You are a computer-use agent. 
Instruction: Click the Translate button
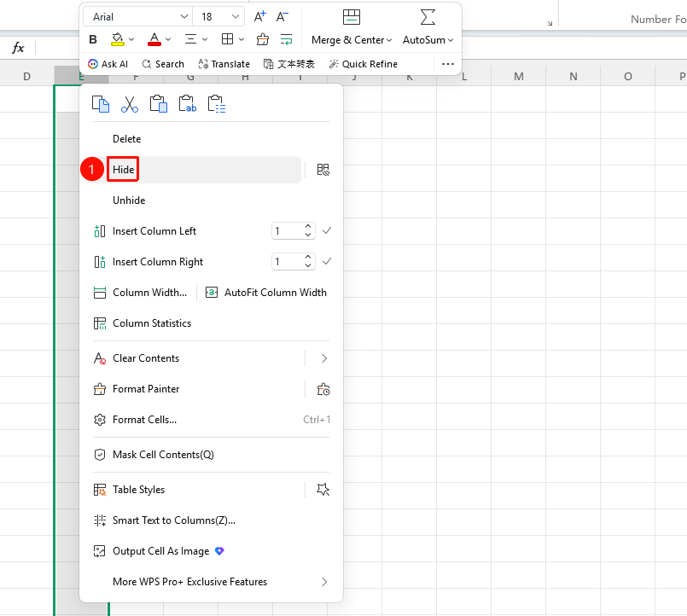coord(224,64)
